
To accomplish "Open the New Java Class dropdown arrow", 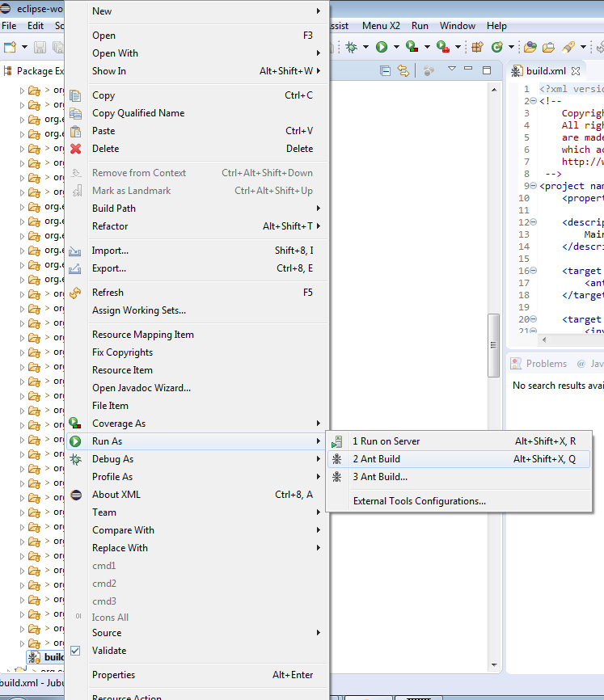I will pos(511,47).
